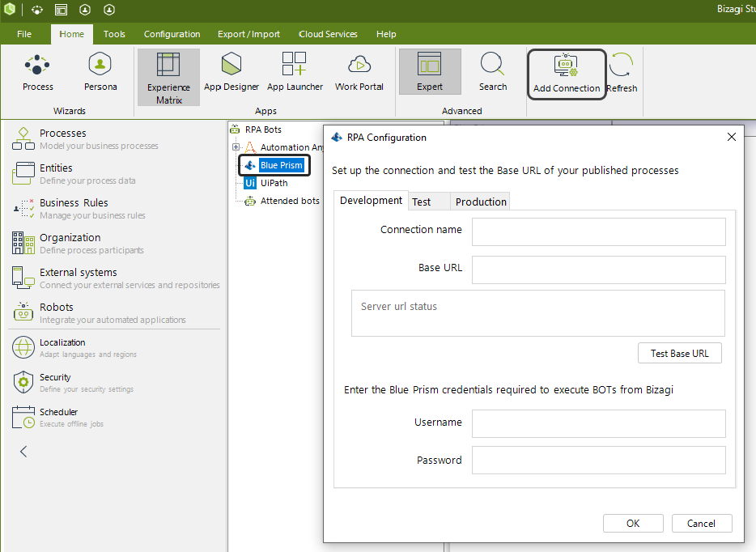This screenshot has height=552, width=756.
Task: Select the Experience Matrix icon
Action: 168,77
